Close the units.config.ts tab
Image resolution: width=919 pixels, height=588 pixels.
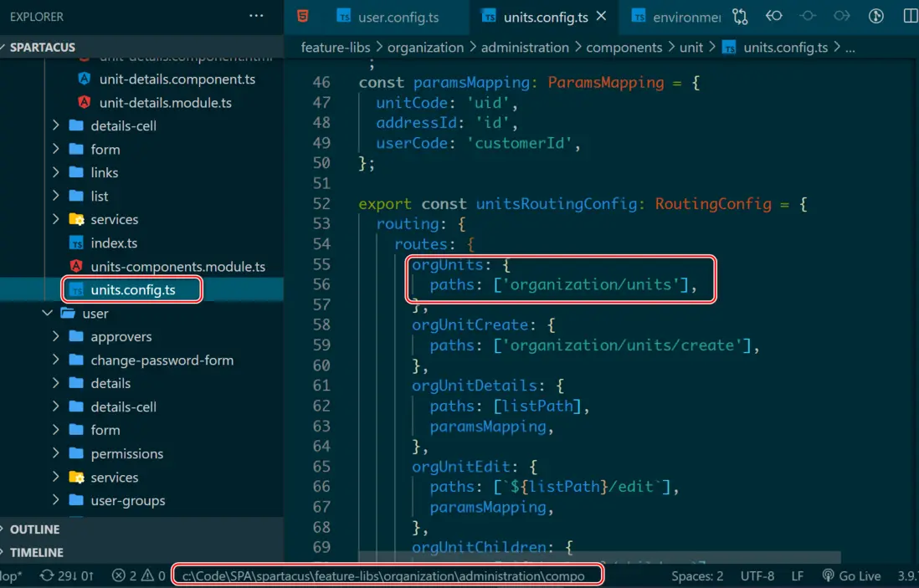click(x=601, y=17)
